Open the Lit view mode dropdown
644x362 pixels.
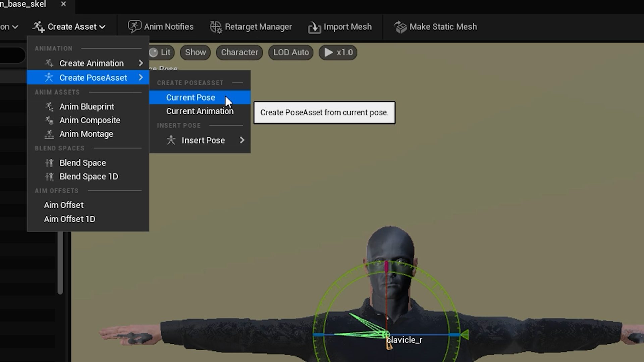pyautogui.click(x=162, y=52)
